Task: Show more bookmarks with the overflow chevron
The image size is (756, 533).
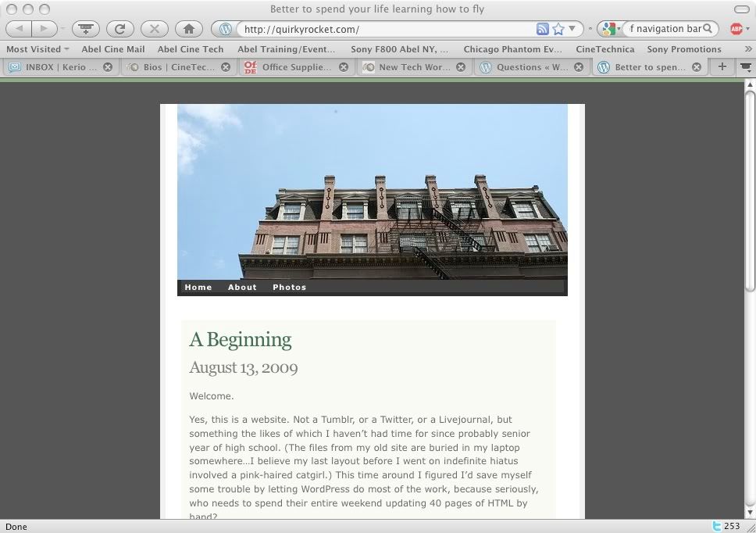Action: 747,49
